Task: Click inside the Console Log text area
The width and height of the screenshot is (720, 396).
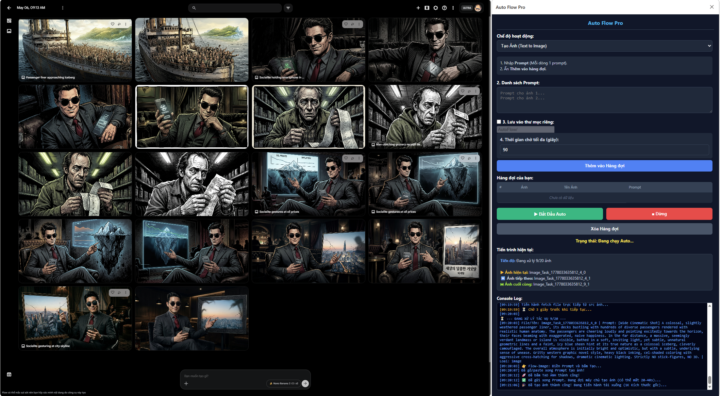Action: [x=602, y=346]
